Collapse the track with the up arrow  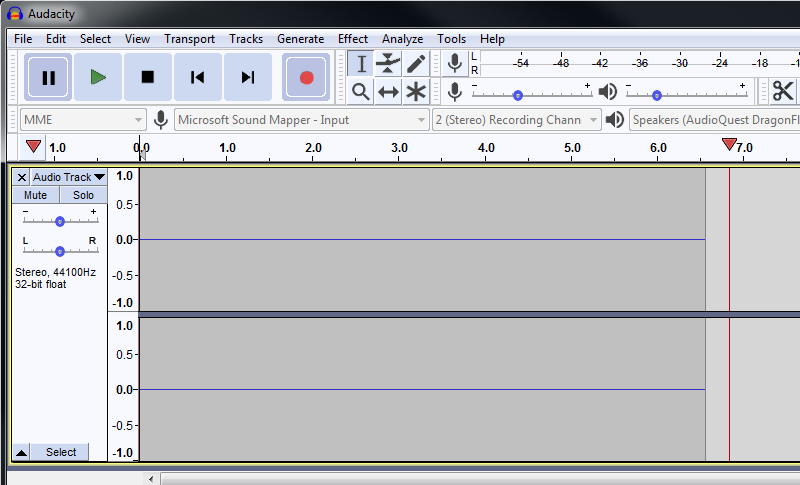pyautogui.click(x=21, y=452)
